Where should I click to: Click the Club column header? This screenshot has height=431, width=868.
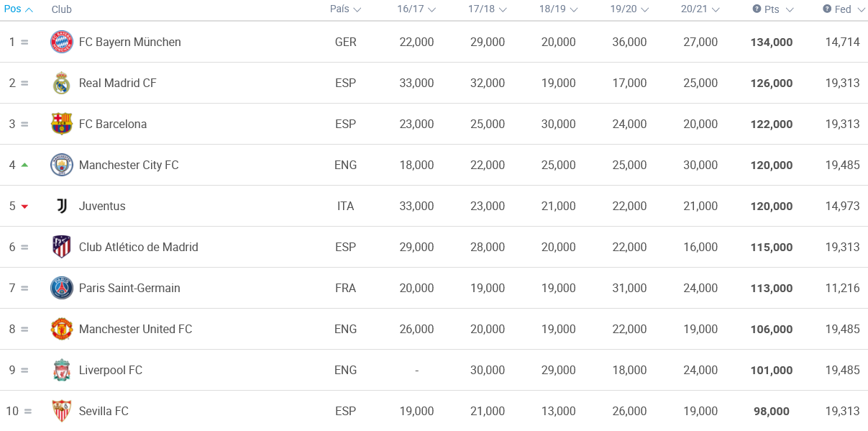62,9
